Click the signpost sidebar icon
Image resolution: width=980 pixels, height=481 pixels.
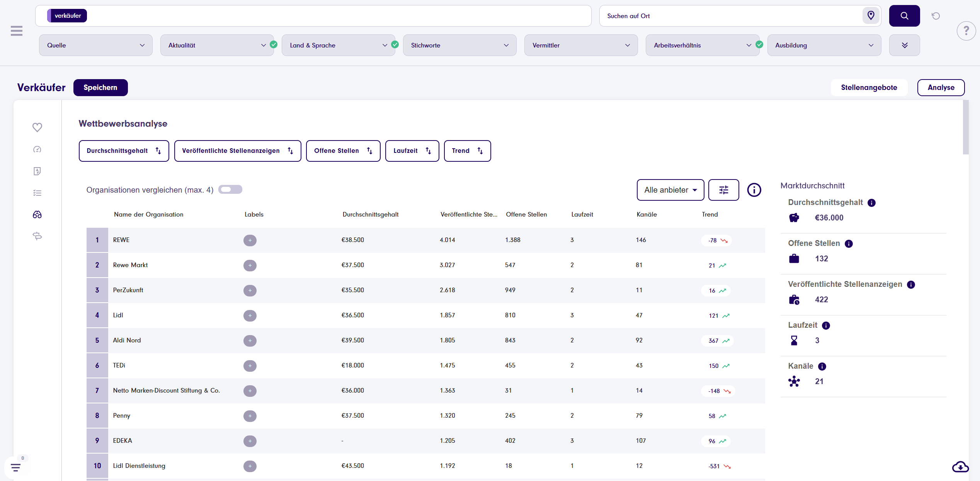[37, 236]
